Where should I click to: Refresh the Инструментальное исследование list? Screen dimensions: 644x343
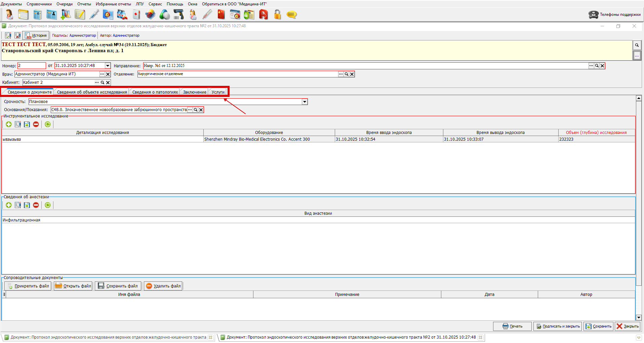point(48,124)
